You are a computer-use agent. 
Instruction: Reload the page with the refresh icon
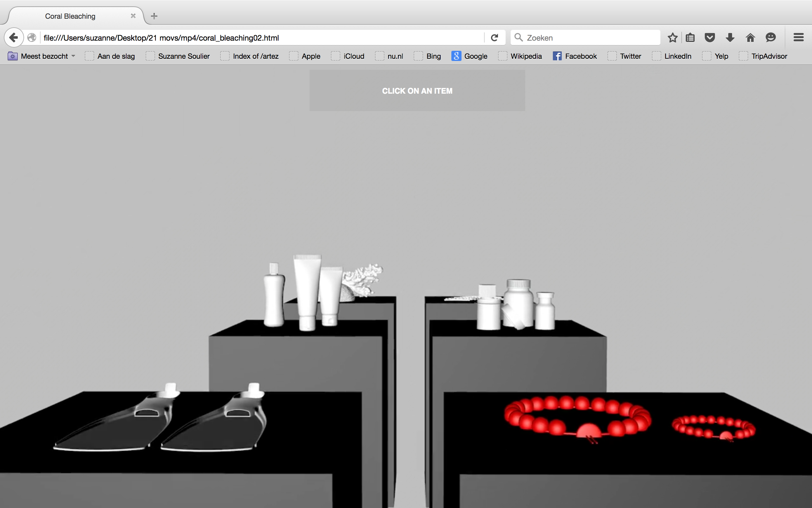(494, 38)
